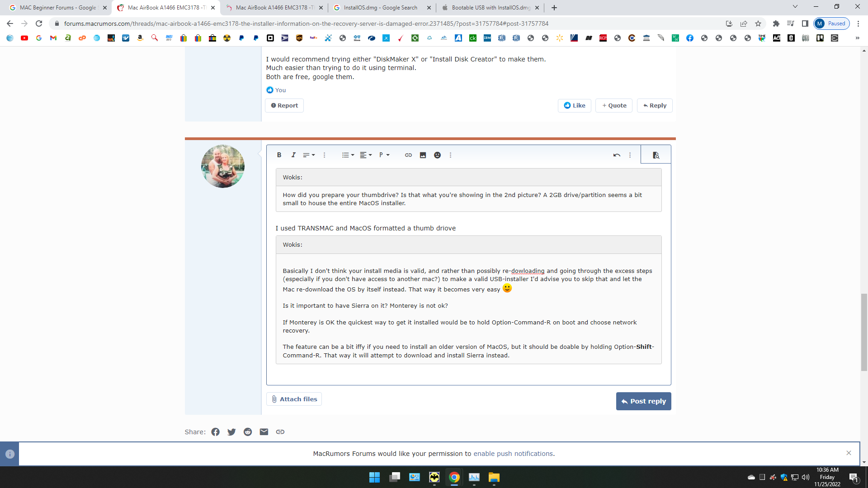Open the paragraph format dropdown
The width and height of the screenshot is (868, 488).
pos(384,155)
